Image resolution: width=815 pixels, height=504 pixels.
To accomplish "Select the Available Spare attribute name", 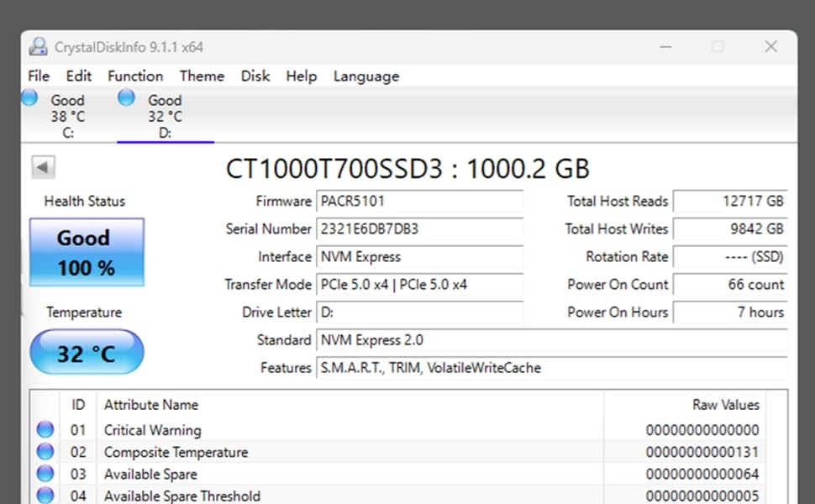I will (150, 474).
